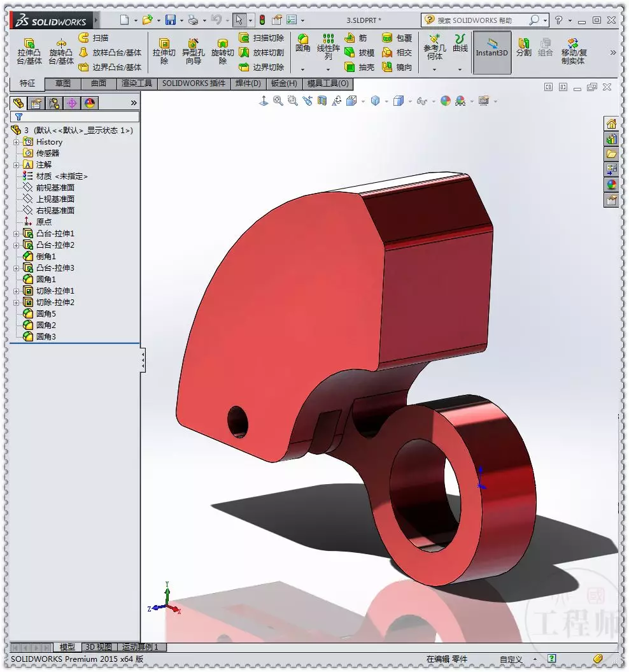This screenshot has width=629, height=672.
Task: Select the Mirror (镜向) tool
Action: pyautogui.click(x=397, y=67)
